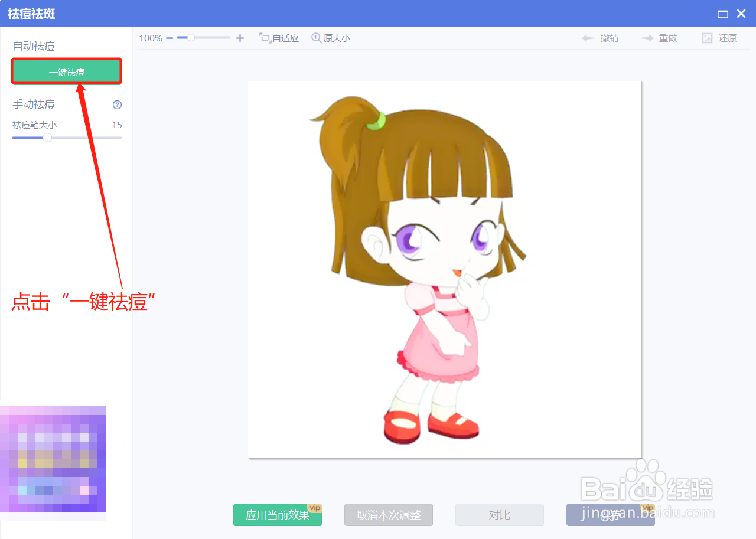The image size is (756, 539).
Task: Click the 100% zoom percentage text
Action: pos(151,38)
